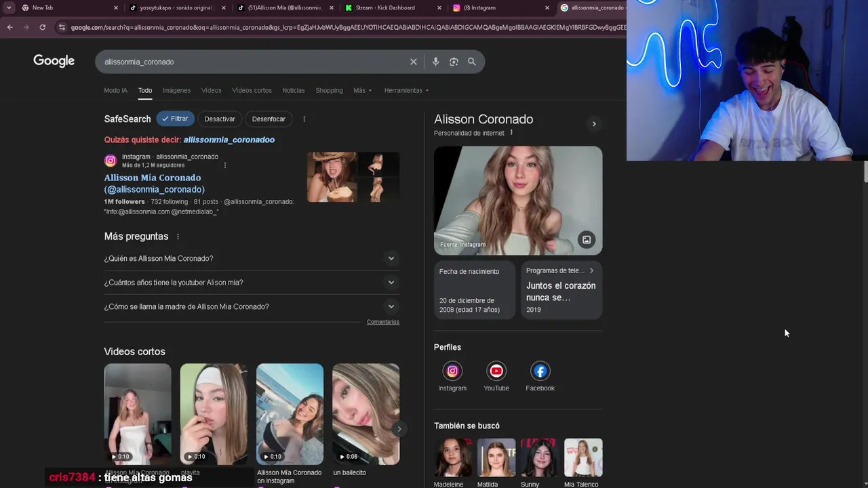The height and width of the screenshot is (488, 868).
Task: Open Más preguntas options menu
Action: pyautogui.click(x=178, y=237)
